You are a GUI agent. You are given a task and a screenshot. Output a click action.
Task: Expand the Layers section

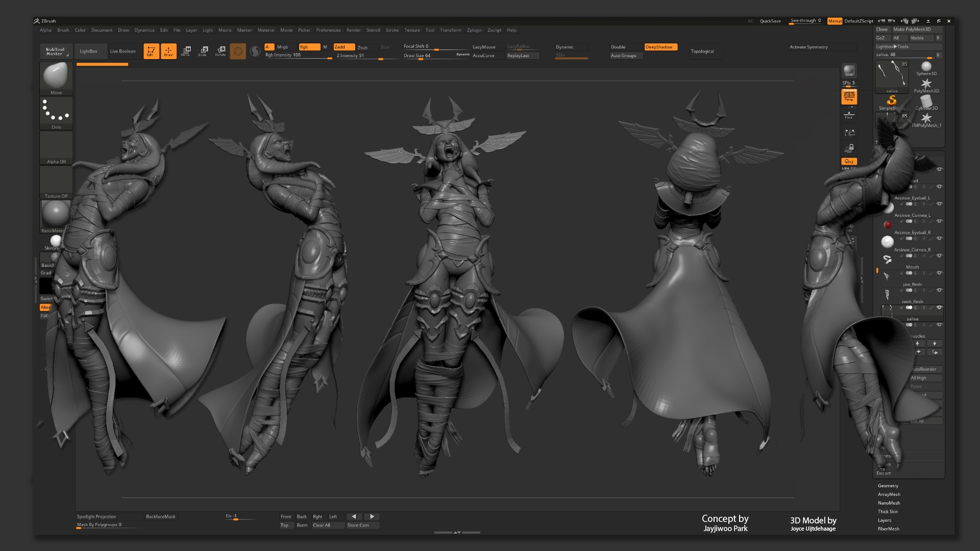[885, 520]
